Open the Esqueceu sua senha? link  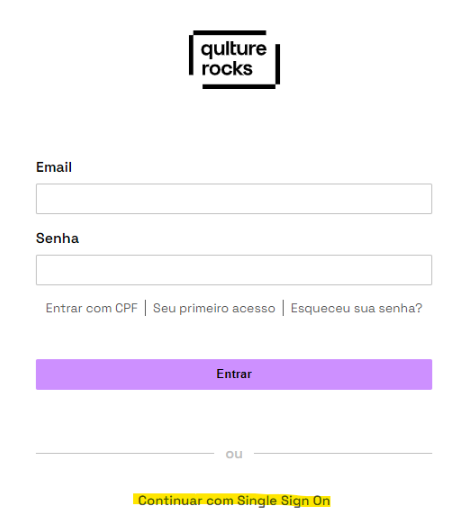356,308
